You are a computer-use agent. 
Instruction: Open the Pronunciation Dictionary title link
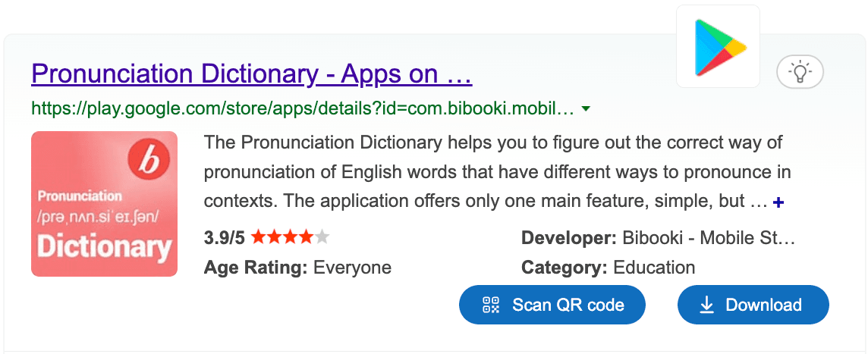coord(252,75)
